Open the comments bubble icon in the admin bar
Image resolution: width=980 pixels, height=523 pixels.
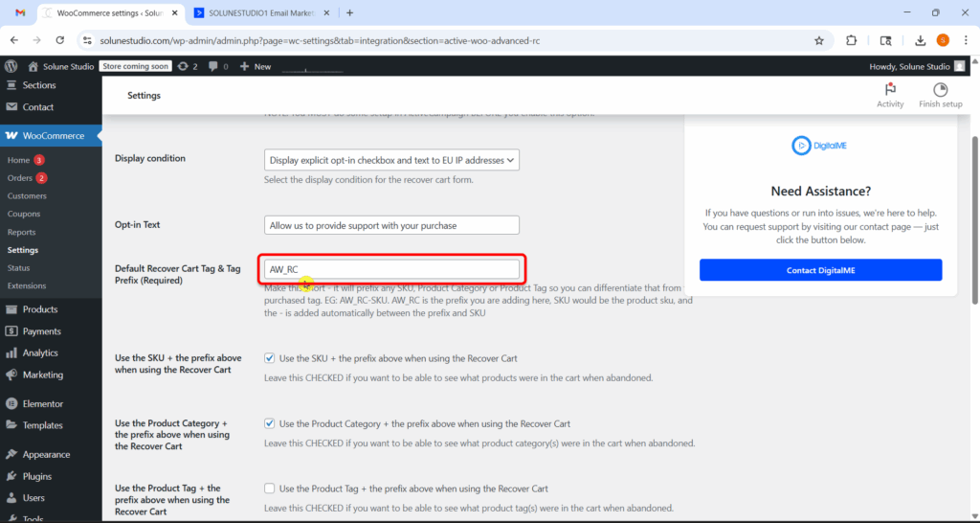pyautogui.click(x=213, y=66)
